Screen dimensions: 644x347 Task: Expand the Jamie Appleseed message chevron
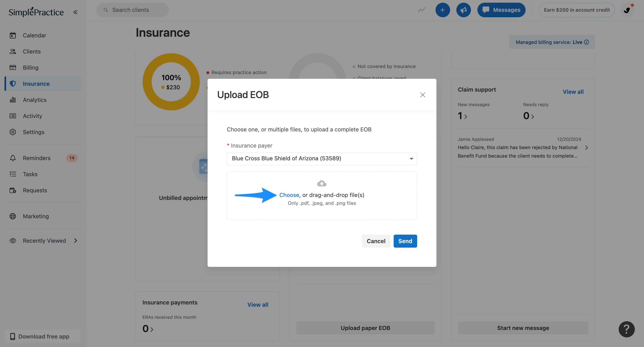586,148
